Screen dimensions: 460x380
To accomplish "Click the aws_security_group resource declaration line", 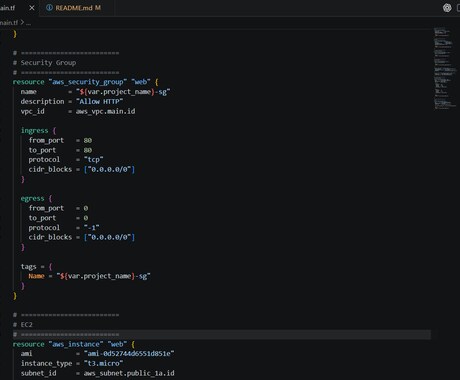I will pos(86,82).
